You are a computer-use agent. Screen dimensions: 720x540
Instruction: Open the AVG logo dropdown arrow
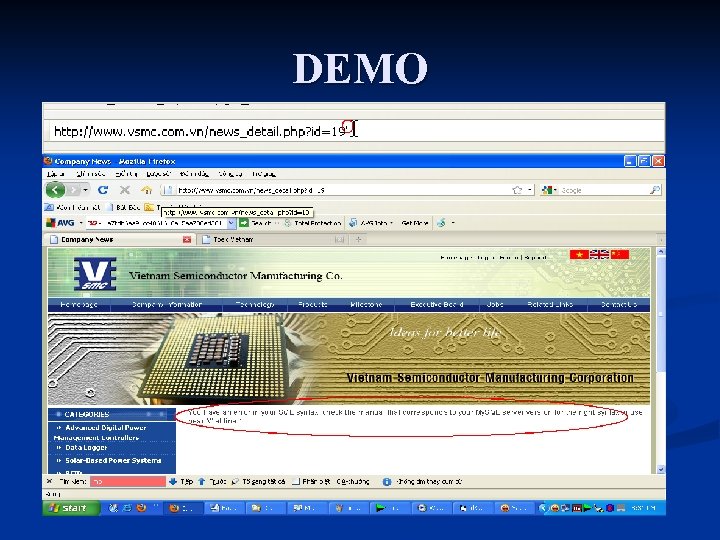click(x=81, y=223)
